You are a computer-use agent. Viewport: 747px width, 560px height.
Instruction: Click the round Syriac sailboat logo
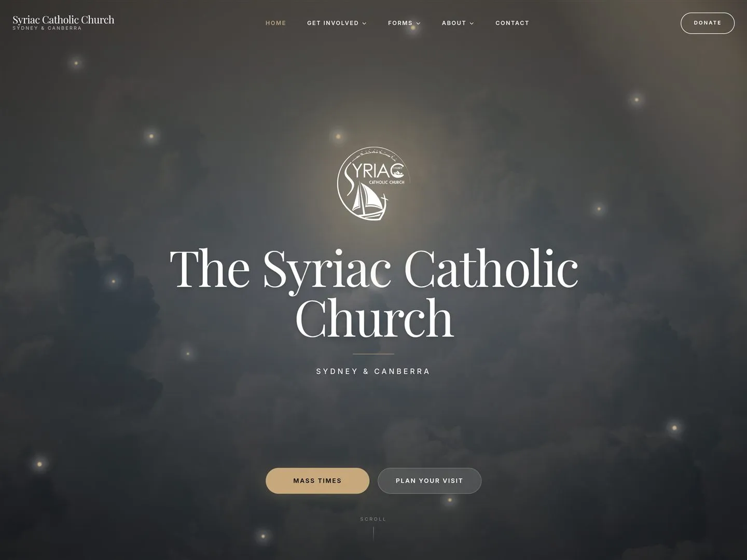tap(374, 184)
